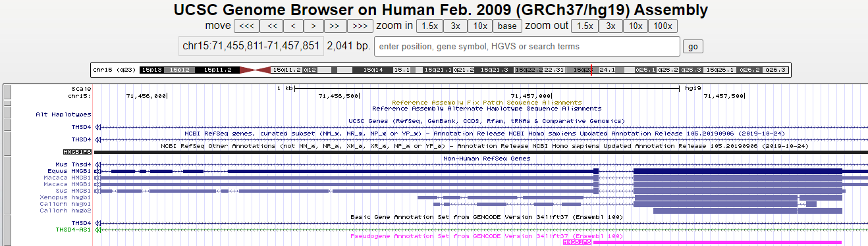Image resolution: width=868 pixels, height=246 pixels.
Task: Click the double-arrow icon beside Equus HMGB1
Action: point(98,171)
